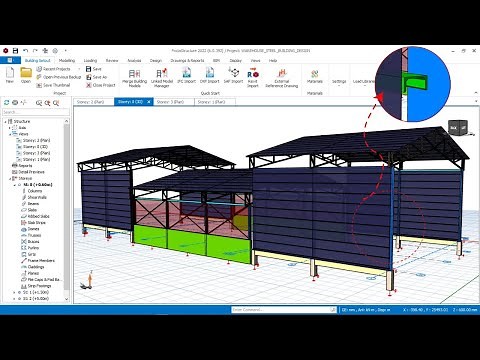Open the Analysis ribbon tab
Viewport: 480px width, 360px height.
click(134, 61)
